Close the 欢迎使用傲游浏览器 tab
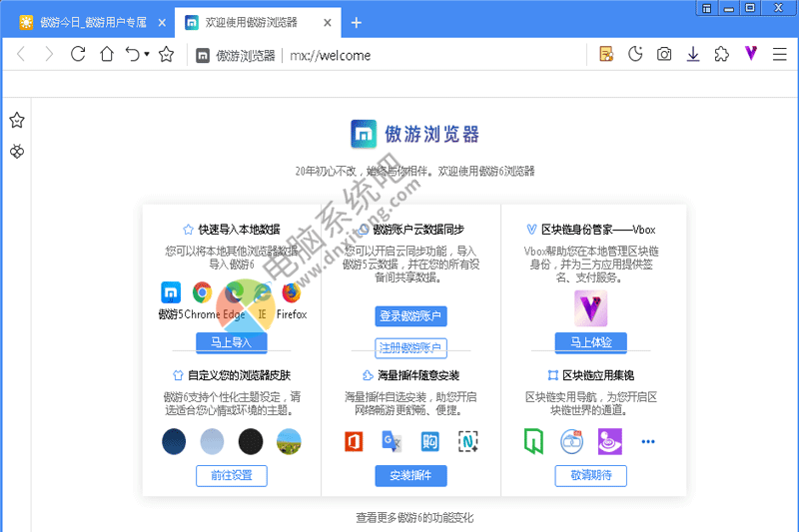799x532 pixels. pyautogui.click(x=328, y=22)
